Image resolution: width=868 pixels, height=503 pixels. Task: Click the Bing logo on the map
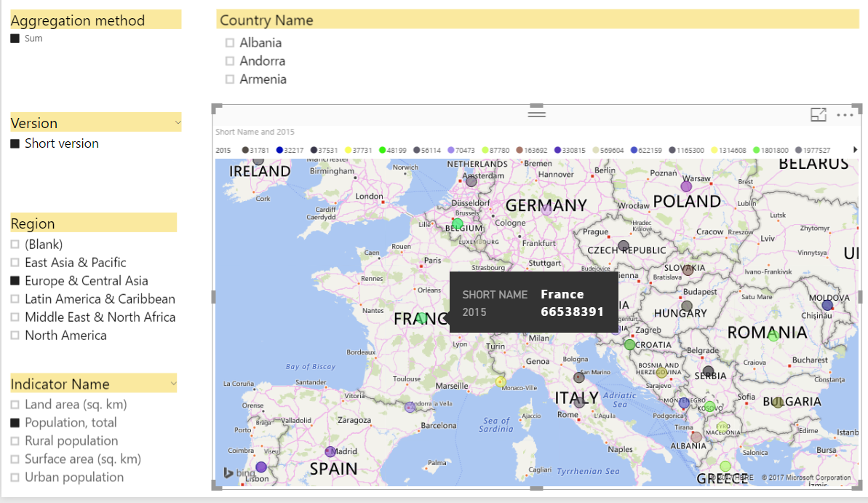tap(239, 473)
